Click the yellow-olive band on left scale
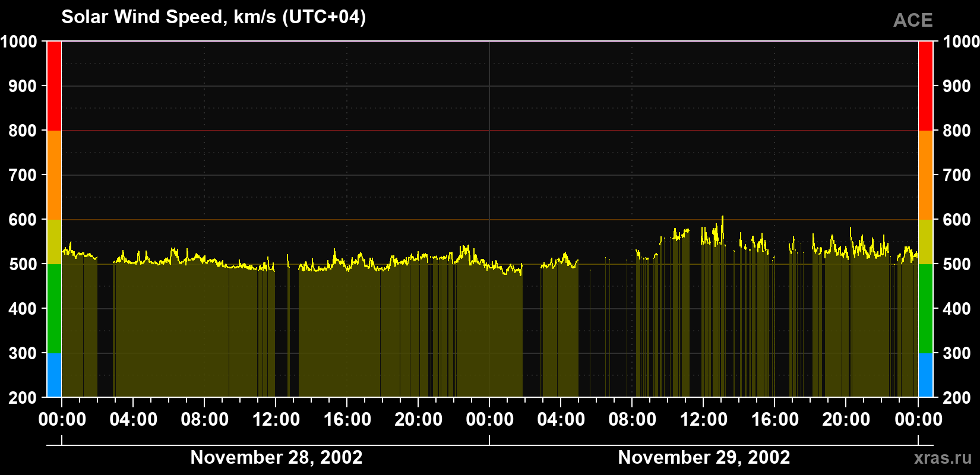Screen dimensions: 980x475 (54, 242)
